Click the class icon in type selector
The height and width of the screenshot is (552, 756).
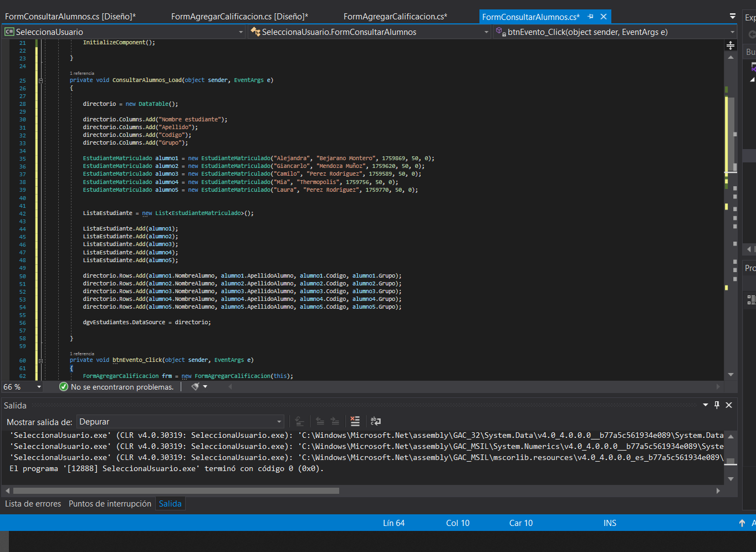tap(256, 32)
